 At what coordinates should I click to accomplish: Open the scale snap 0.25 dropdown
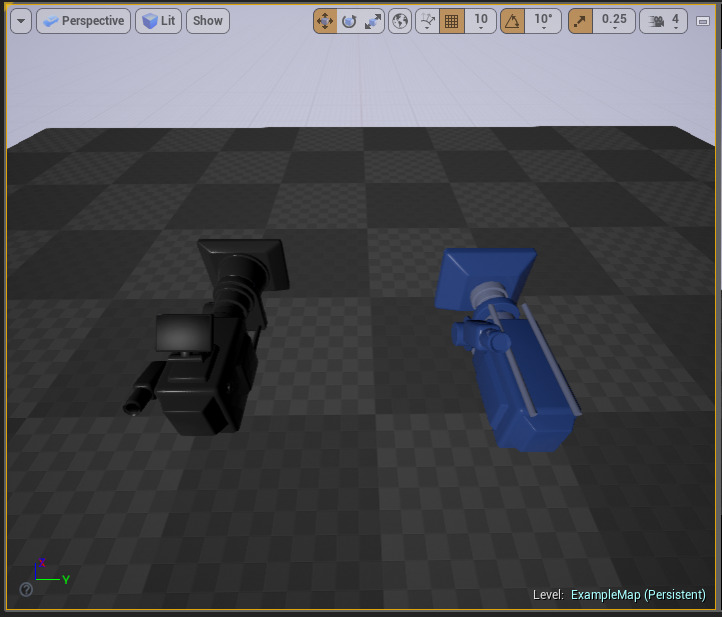pyautogui.click(x=614, y=21)
